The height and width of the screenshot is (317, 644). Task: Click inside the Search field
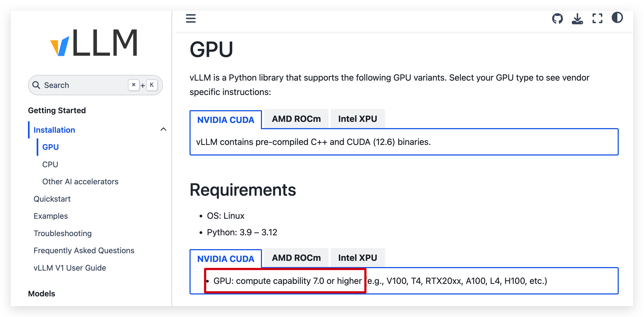(81, 85)
